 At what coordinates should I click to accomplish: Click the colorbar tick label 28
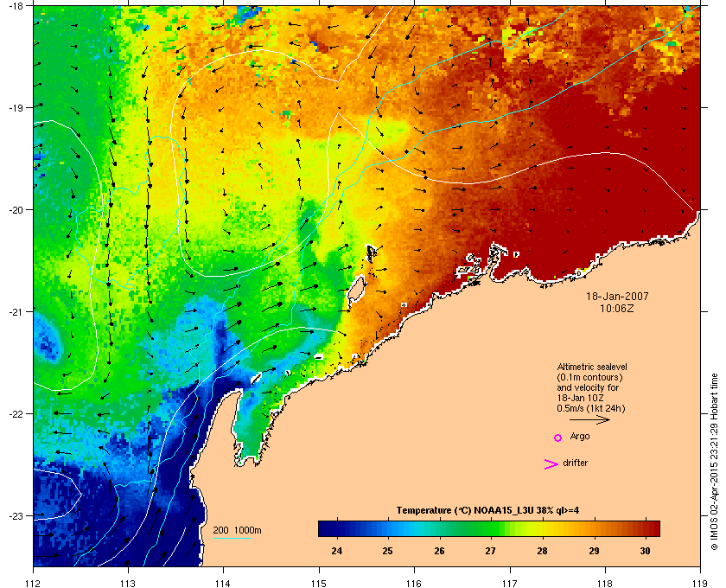point(542,551)
